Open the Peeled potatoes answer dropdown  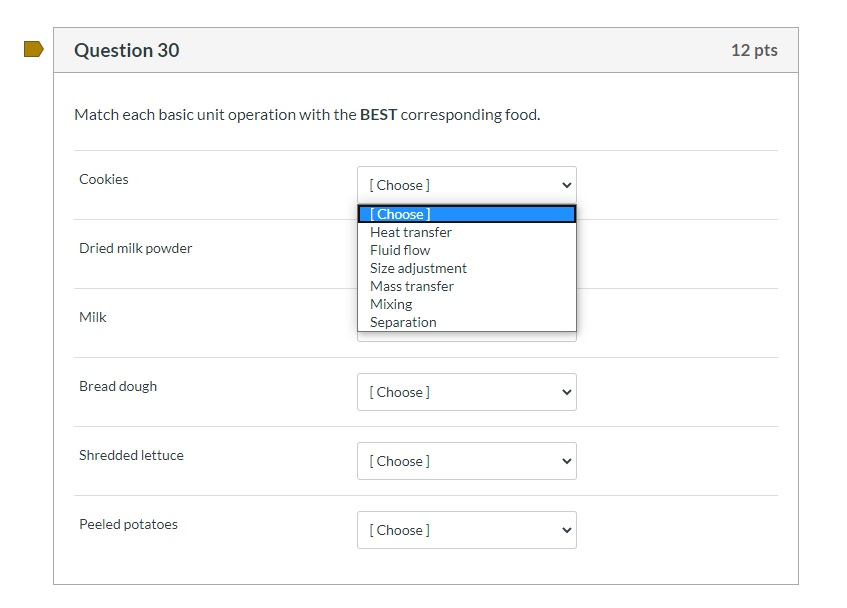466,530
